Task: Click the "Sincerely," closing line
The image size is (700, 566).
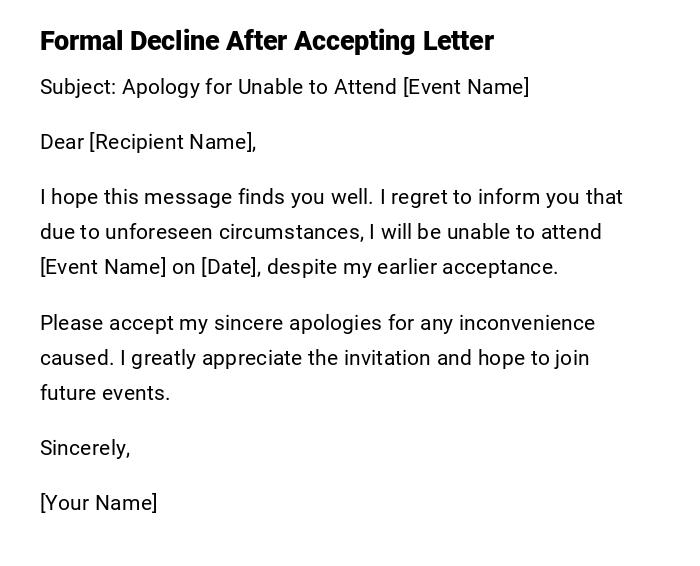Action: [x=85, y=448]
